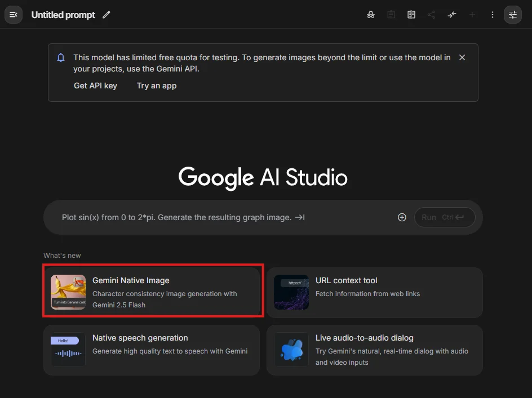The image size is (532, 398).
Task: Click the blue blob Live audio thumbnail
Action: click(x=291, y=350)
